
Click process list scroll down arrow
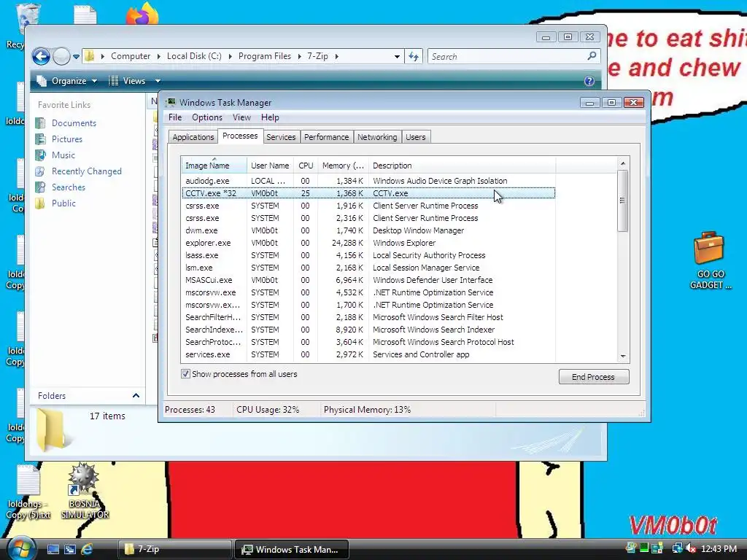[x=623, y=356]
